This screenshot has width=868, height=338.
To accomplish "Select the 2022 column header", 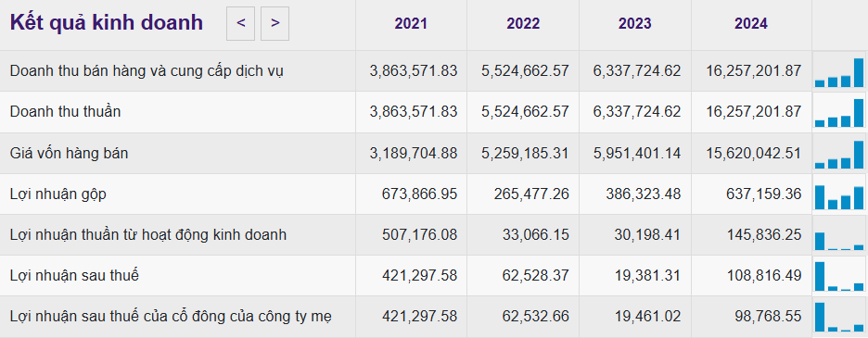I will 523,24.
